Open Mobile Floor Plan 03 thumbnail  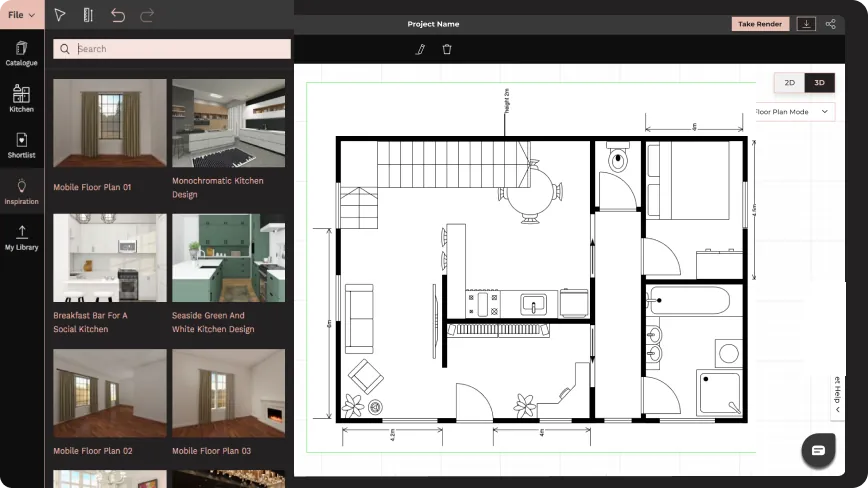pos(229,393)
